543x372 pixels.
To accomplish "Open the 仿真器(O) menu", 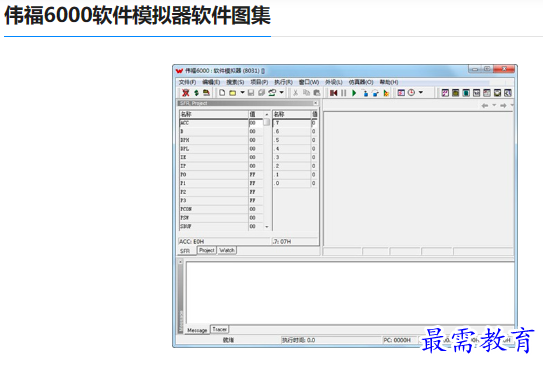I will coord(361,82).
